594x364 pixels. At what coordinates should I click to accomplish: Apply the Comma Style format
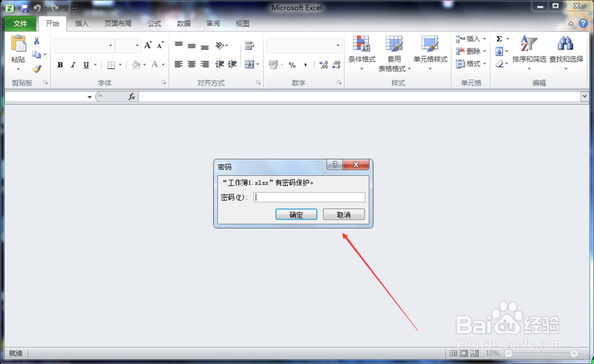pyautogui.click(x=305, y=65)
